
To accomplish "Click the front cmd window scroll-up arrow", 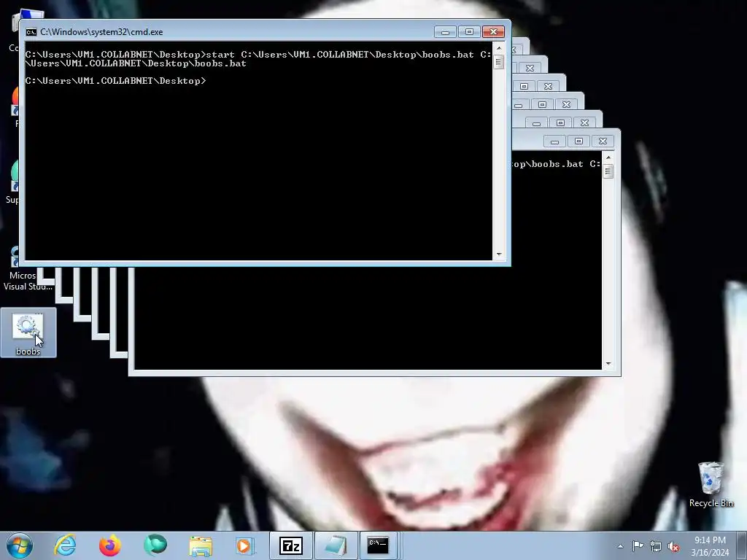I will [x=499, y=48].
